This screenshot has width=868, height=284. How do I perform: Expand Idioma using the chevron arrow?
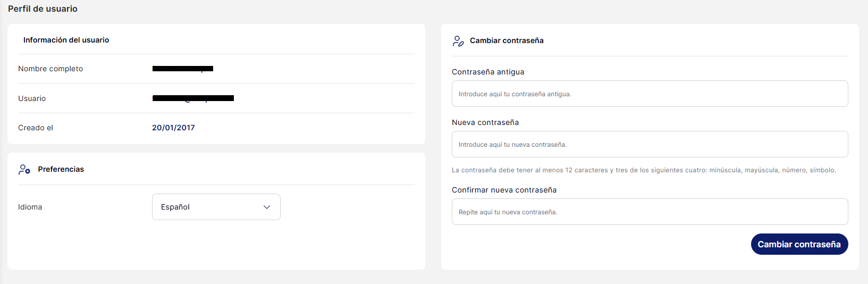(x=267, y=207)
